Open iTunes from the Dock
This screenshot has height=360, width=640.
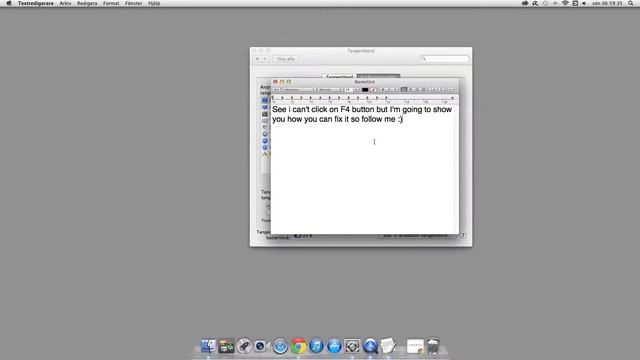pos(316,346)
